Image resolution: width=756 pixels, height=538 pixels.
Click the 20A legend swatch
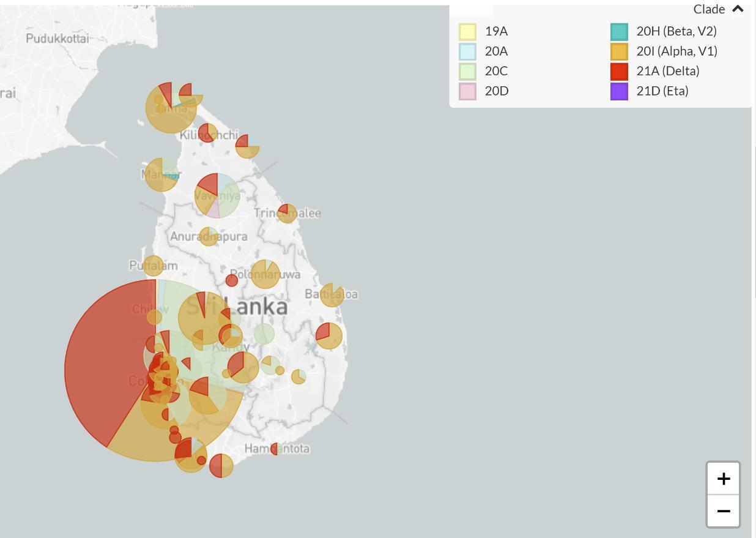tap(467, 51)
